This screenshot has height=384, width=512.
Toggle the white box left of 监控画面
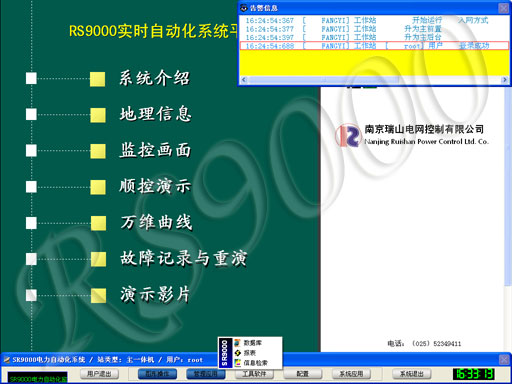click(31, 151)
